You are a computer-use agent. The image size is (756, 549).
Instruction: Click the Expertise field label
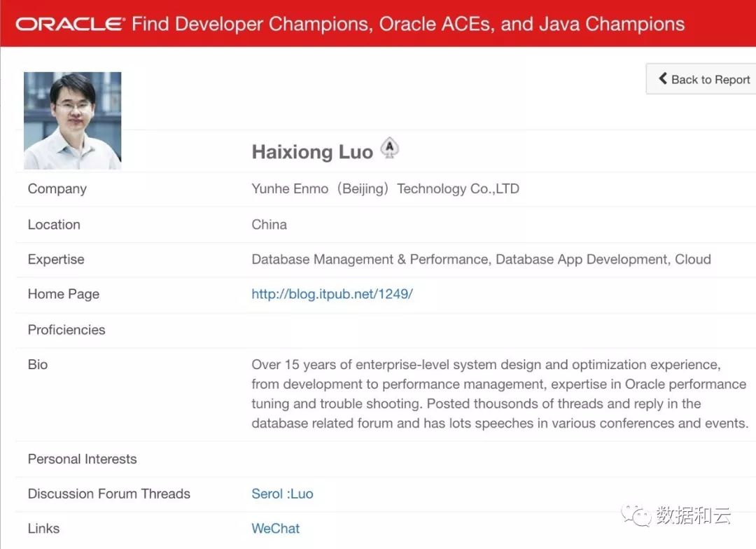click(x=56, y=259)
